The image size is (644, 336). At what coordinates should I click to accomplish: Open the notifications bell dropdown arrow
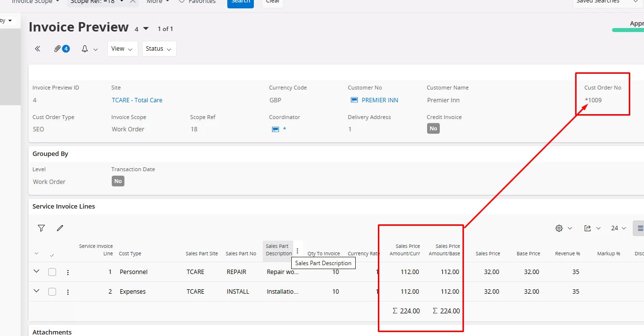(x=95, y=49)
